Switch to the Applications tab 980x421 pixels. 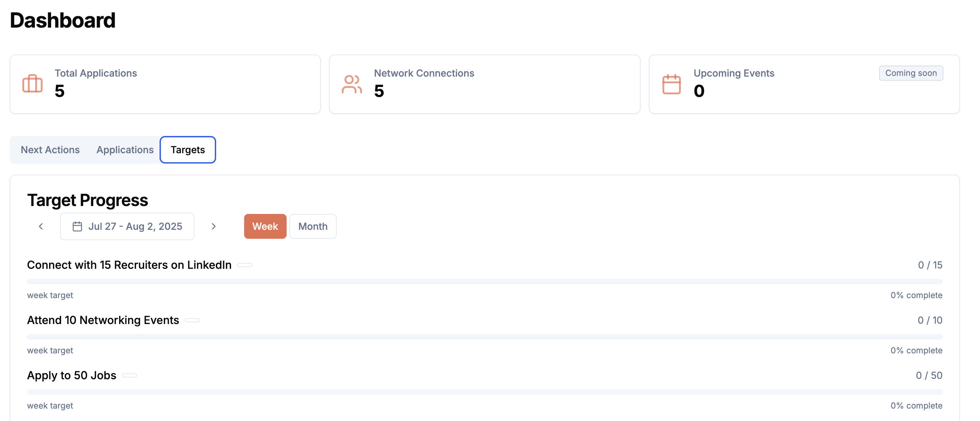(125, 149)
